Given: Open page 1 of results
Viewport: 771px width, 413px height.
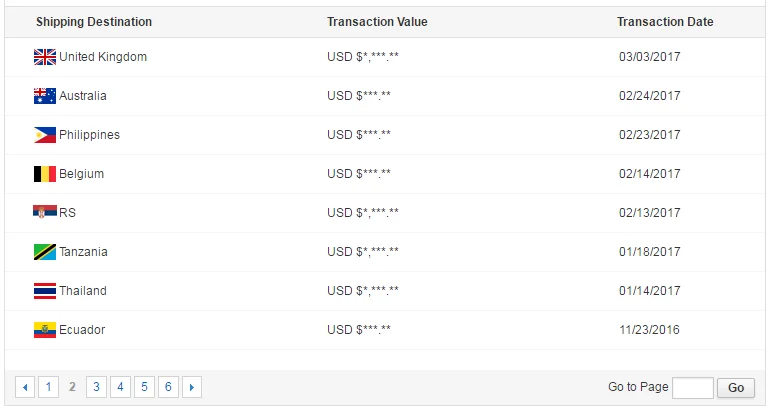Looking at the screenshot, I should click(x=48, y=387).
